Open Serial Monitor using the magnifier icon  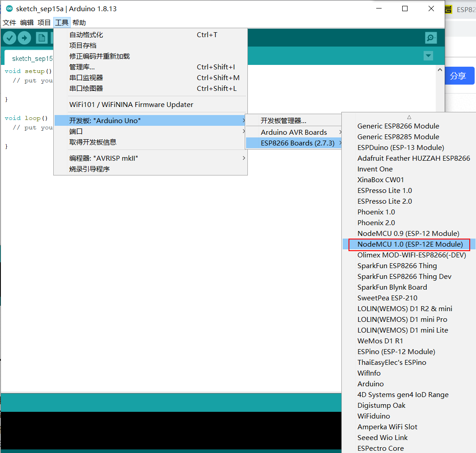[430, 38]
